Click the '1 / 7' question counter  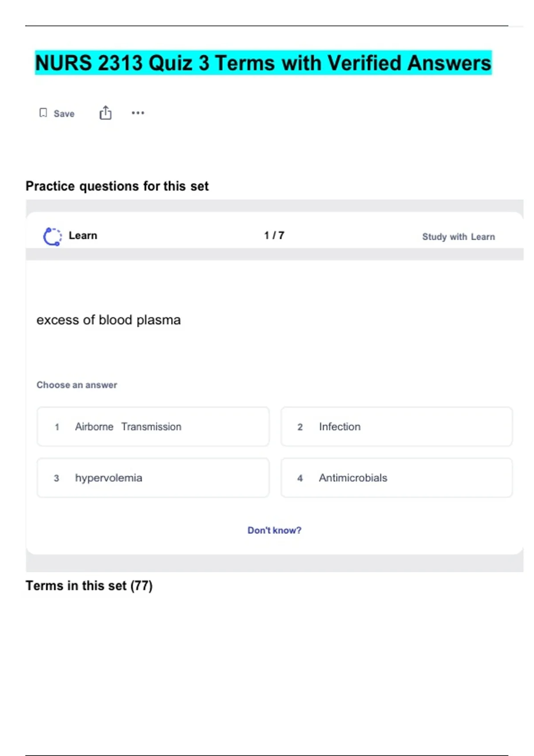click(274, 235)
